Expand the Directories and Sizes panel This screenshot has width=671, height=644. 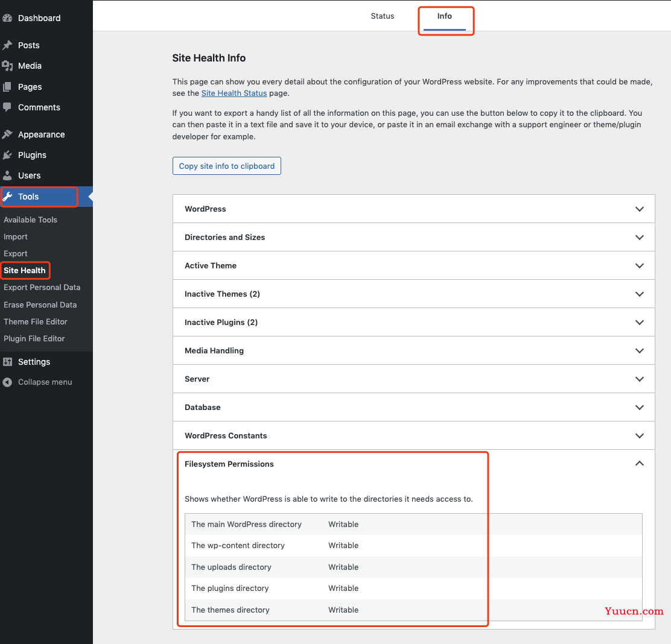tap(640, 238)
